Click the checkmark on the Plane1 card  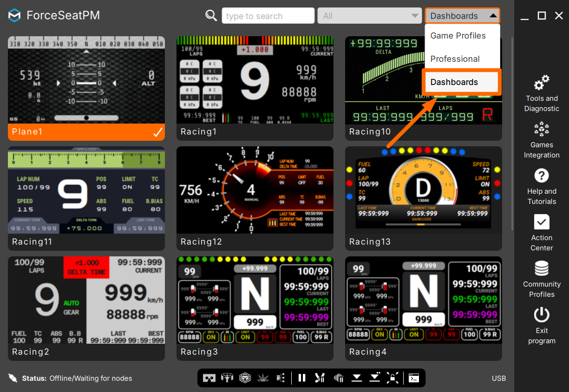point(158,132)
